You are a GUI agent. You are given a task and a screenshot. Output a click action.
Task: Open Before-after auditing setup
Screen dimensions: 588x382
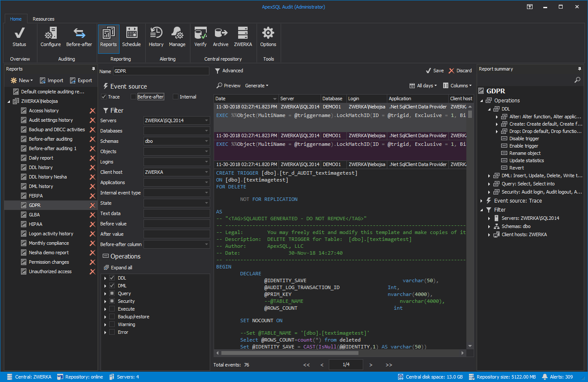[x=79, y=37]
